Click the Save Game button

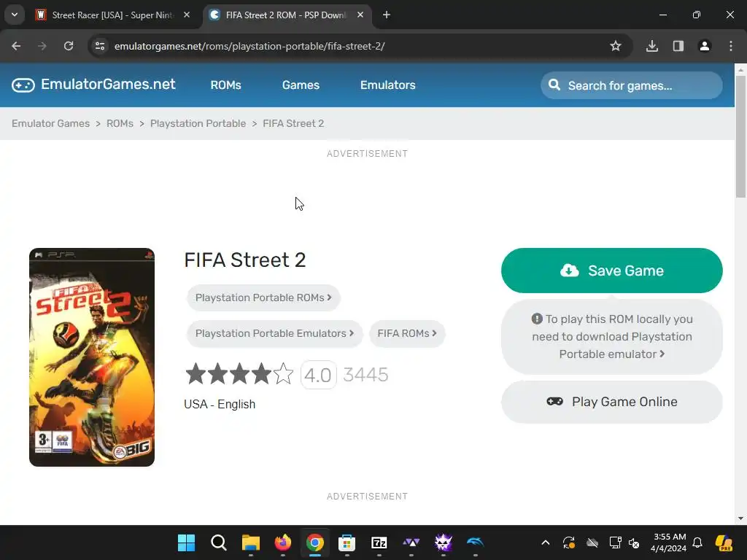point(612,271)
